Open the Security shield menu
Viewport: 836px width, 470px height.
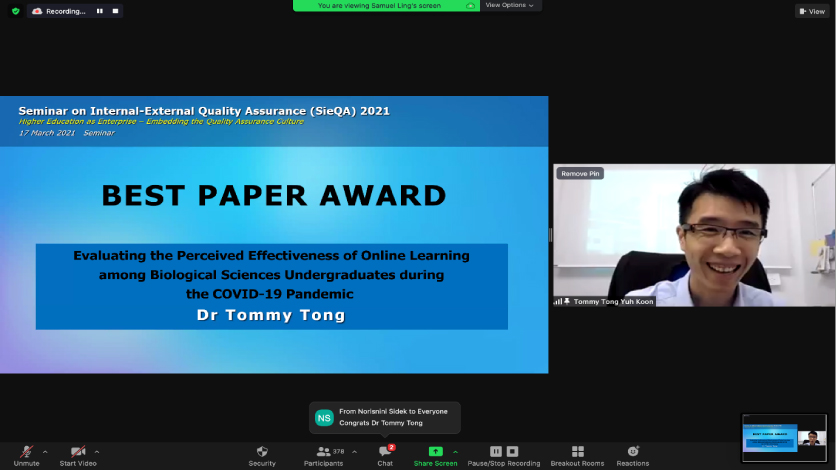262,456
